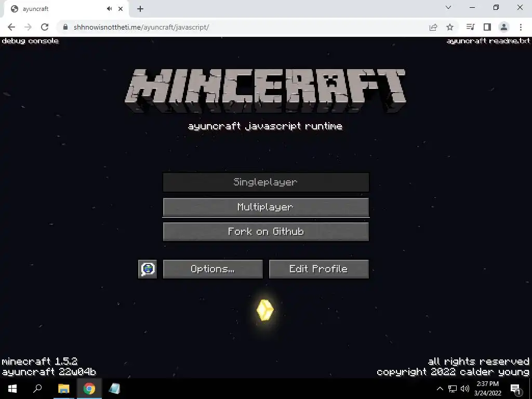Screen dimensions: 532x399
Task: Reload the ayuncraft page
Action: tap(45, 27)
